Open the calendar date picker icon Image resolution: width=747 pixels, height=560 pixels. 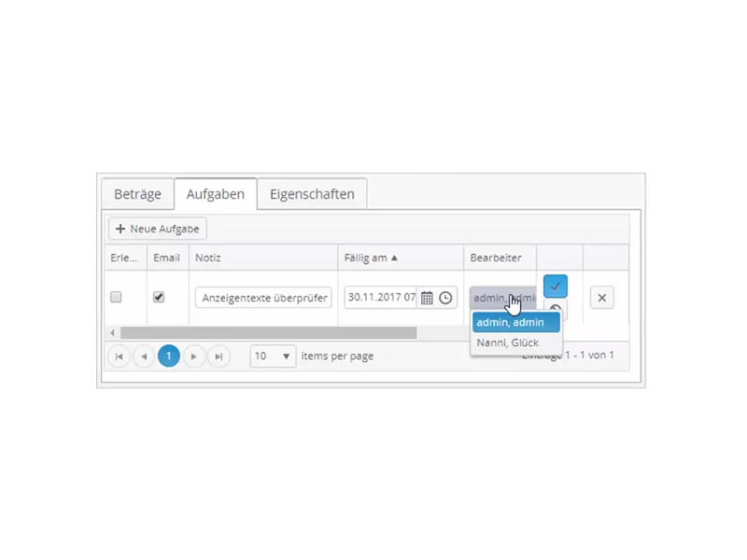427,298
